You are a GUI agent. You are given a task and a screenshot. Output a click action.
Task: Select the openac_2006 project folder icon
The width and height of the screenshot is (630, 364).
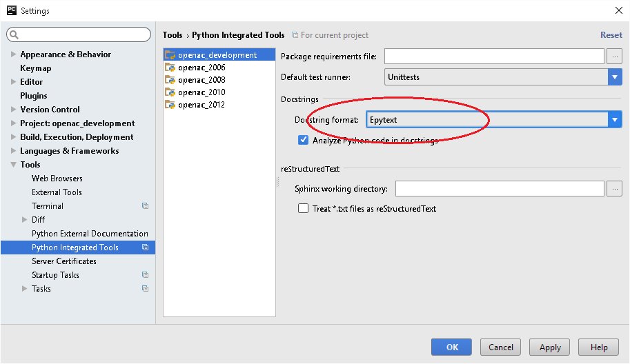(x=170, y=68)
